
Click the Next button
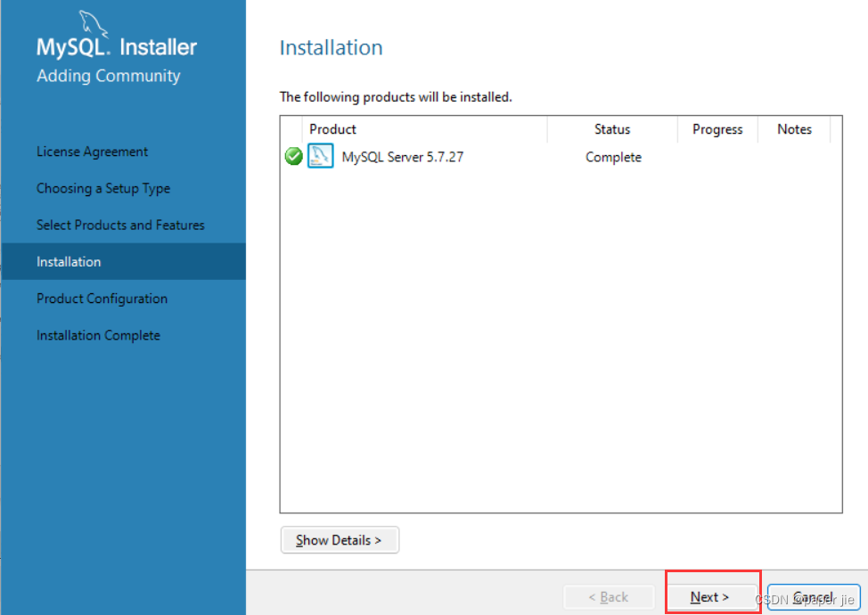pos(710,597)
